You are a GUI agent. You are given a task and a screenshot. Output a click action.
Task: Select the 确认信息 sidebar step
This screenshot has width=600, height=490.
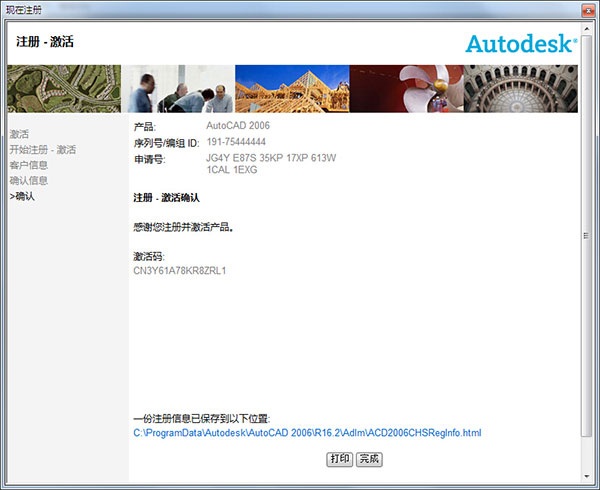pos(29,180)
